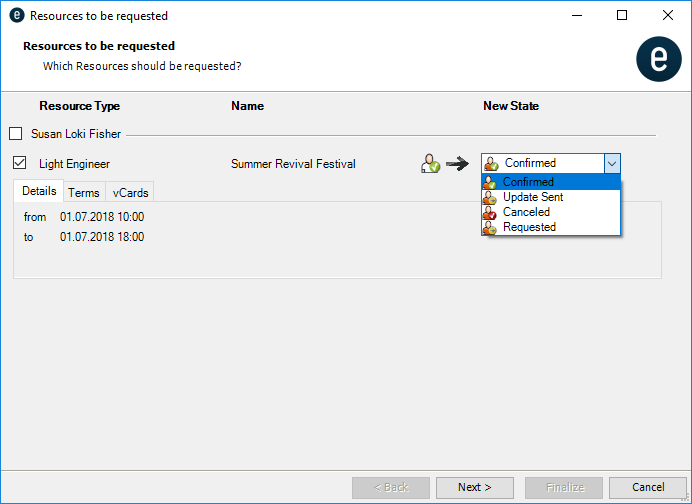Open the vCards tab
Screen dimensions: 692x504
(x=129, y=192)
